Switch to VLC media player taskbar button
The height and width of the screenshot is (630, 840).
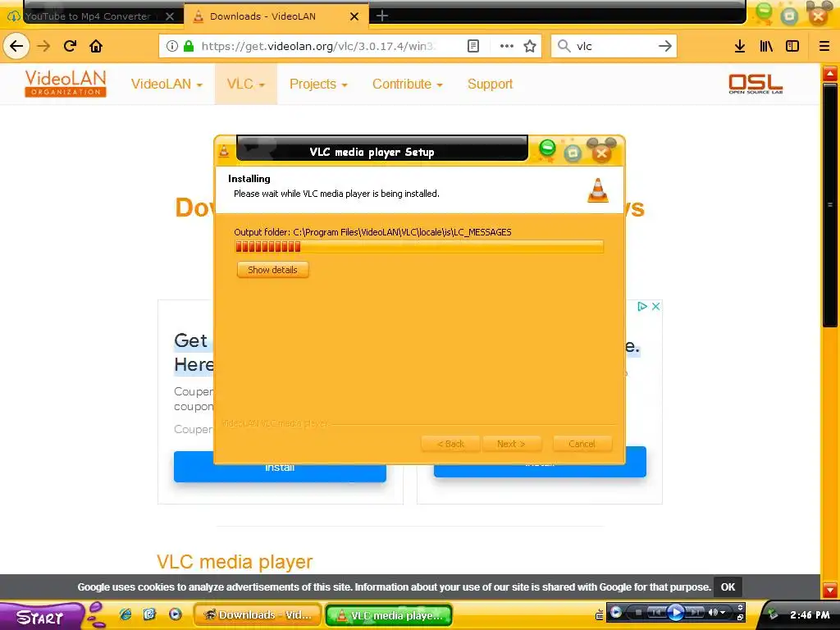click(x=389, y=615)
